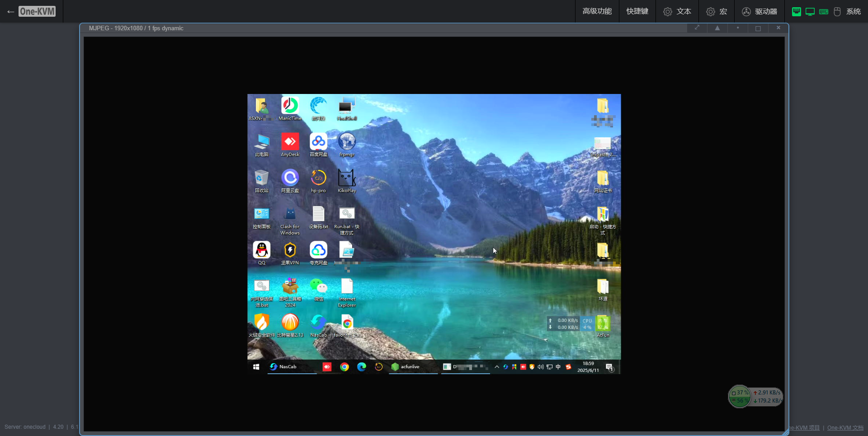The image size is (868, 436).
Task: Toggle stream window fullscreen arrows icon
Action: (697, 28)
